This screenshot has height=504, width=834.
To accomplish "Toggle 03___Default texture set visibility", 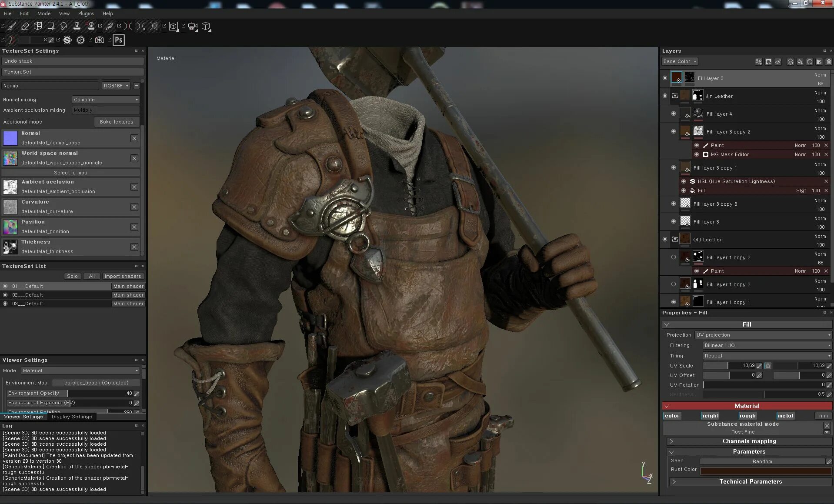I will click(5, 304).
